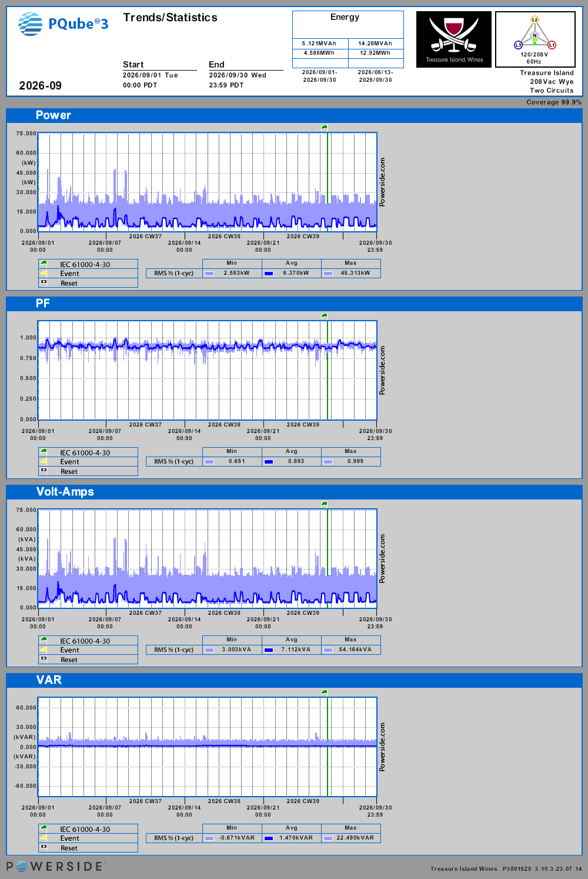Click IEC 61000-4-30 flag icon in Power legend
588x879 pixels.
(44, 264)
